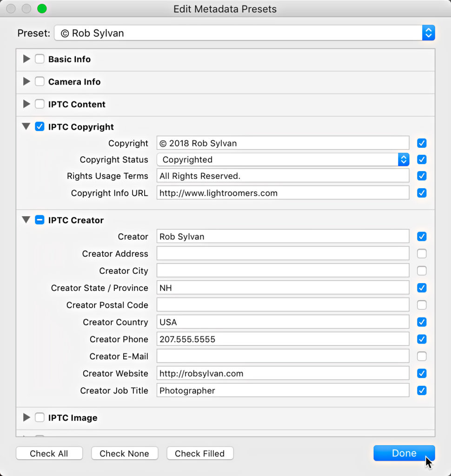Expand the Camera Info disclosure triangle

point(27,81)
